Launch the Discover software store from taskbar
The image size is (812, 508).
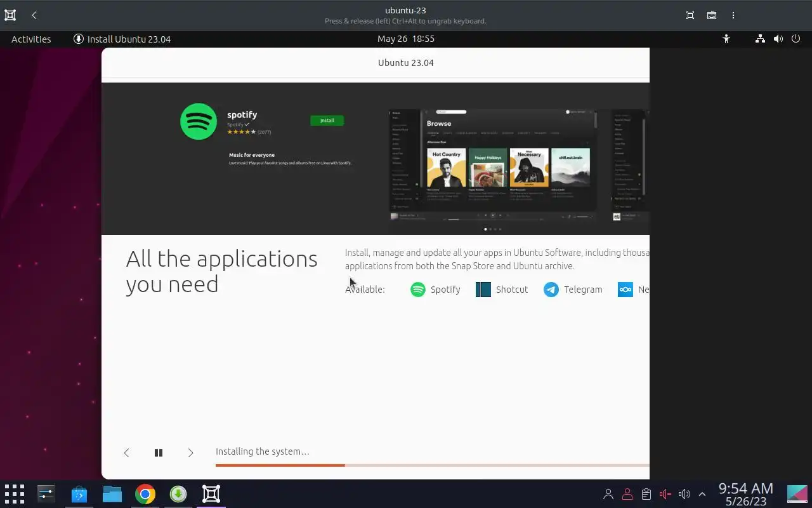click(79, 493)
